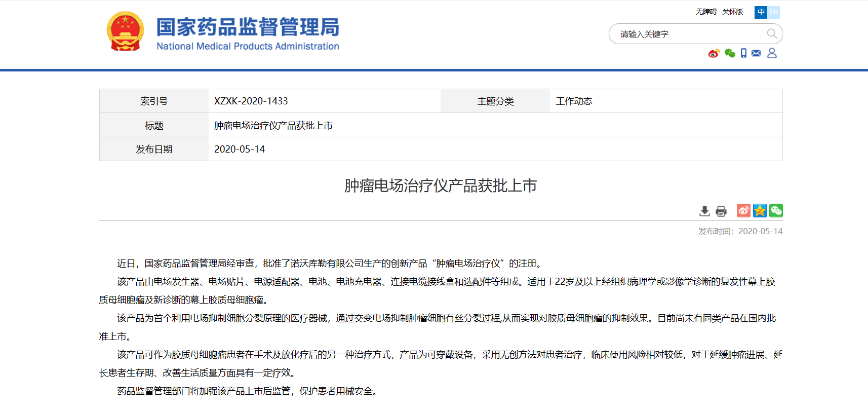Switch language to 中 Chinese
Image resolution: width=868 pixels, height=412 pixels.
(761, 12)
